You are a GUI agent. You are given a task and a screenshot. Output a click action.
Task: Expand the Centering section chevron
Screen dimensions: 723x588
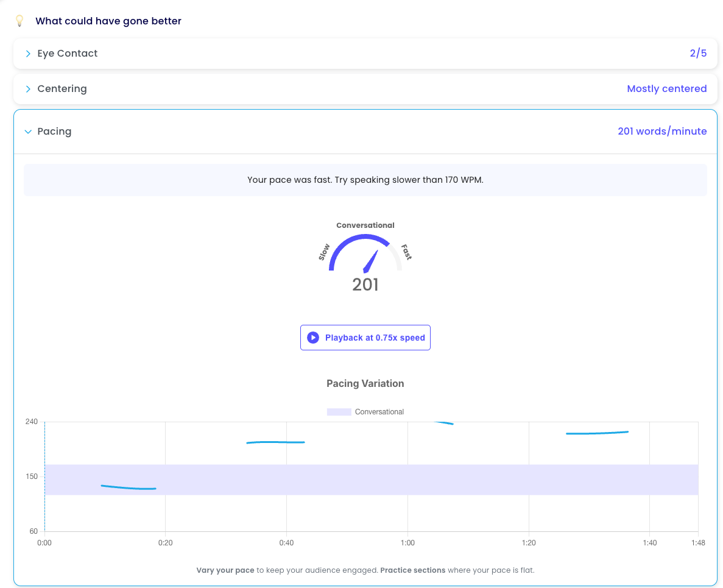point(28,89)
